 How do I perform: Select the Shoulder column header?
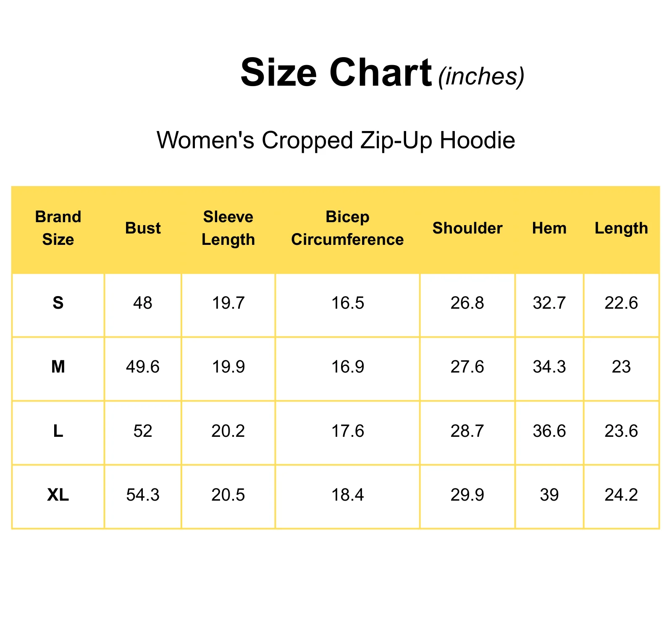click(467, 228)
